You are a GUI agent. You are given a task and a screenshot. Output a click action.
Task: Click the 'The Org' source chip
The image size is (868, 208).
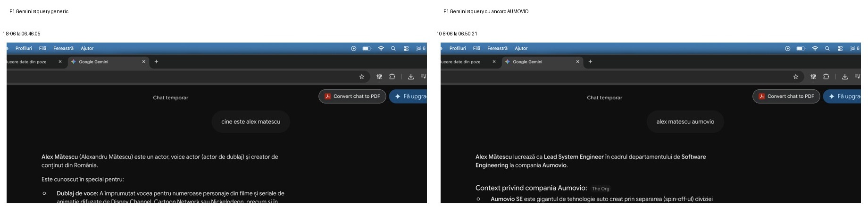pyautogui.click(x=601, y=189)
